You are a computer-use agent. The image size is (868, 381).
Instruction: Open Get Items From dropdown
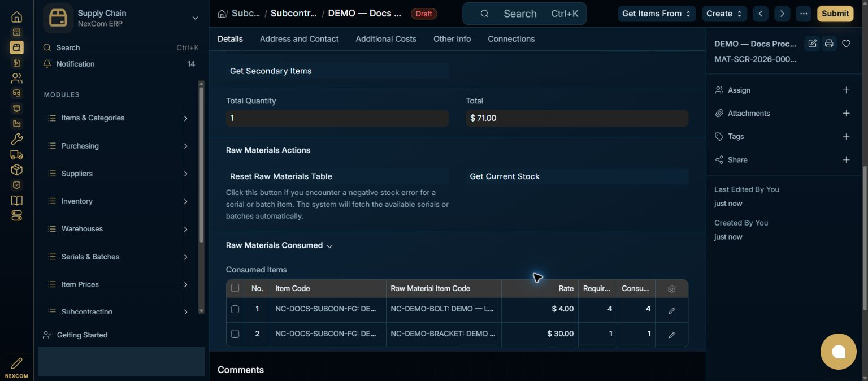[657, 14]
